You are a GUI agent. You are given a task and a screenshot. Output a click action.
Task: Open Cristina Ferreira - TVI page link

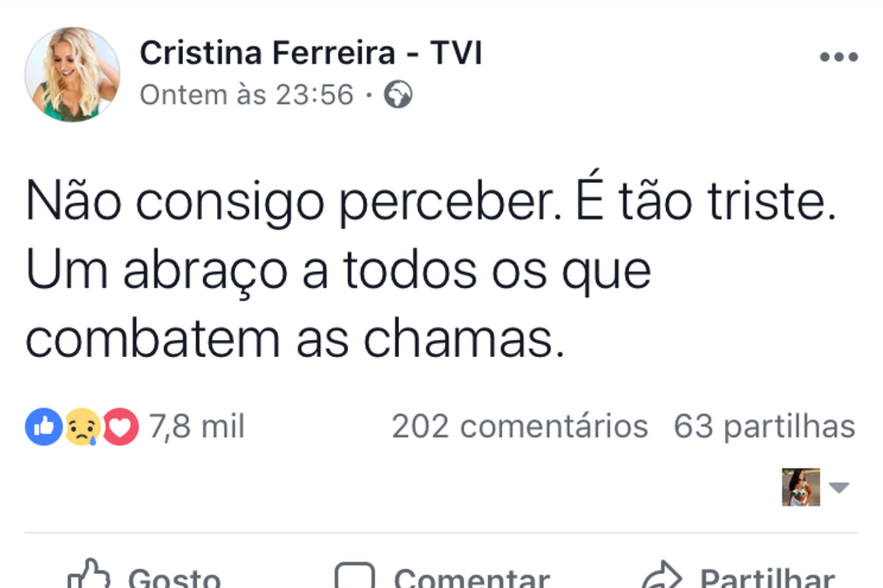(311, 53)
